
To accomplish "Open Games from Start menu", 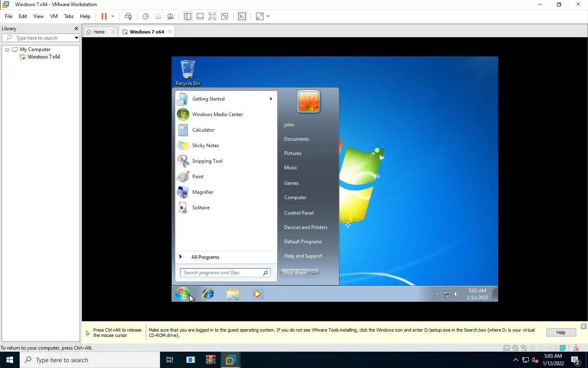I will pyautogui.click(x=292, y=183).
